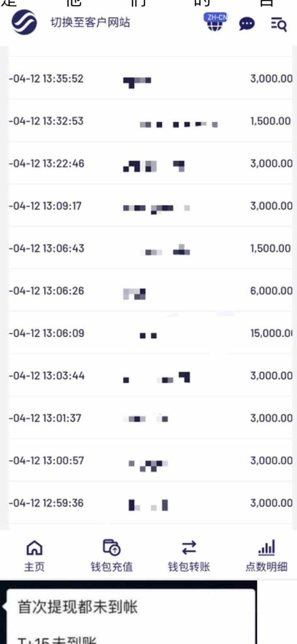This screenshot has height=644, width=297.
Task: Select the 主页 tab label
Action: pos(34,566)
